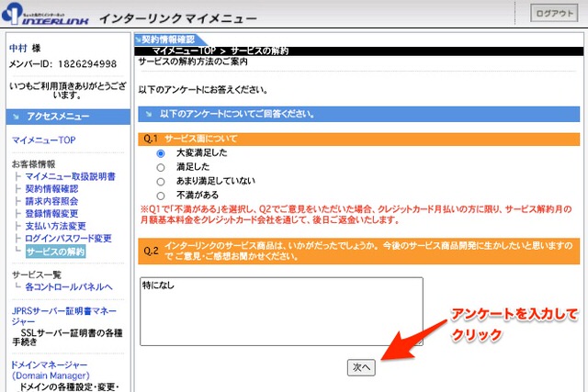Click the Q.1 サービス面について heading
588x392 pixels.
click(x=359, y=139)
